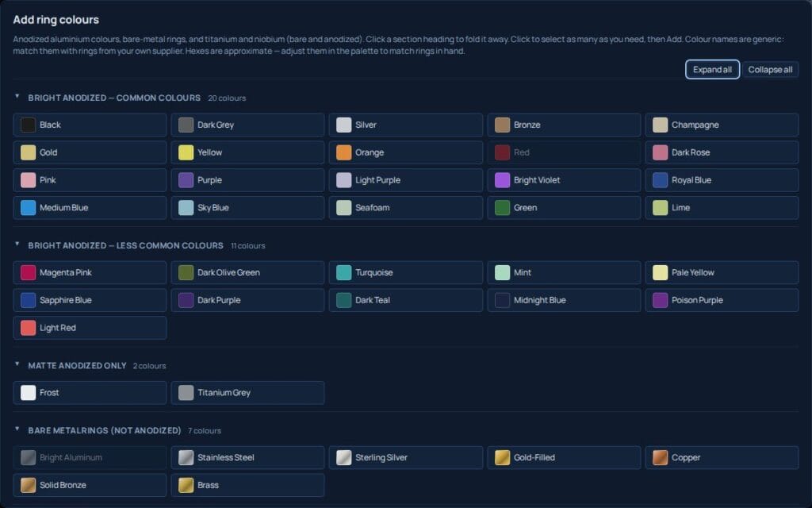Viewport: 812px width, 508px height.
Task: Click the Expand all button
Action: [712, 70]
